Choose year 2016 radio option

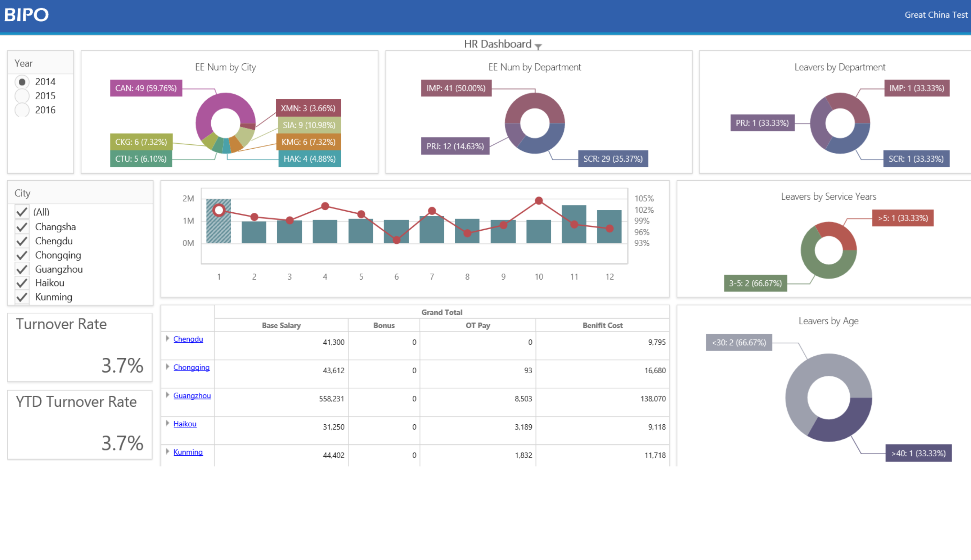22,110
